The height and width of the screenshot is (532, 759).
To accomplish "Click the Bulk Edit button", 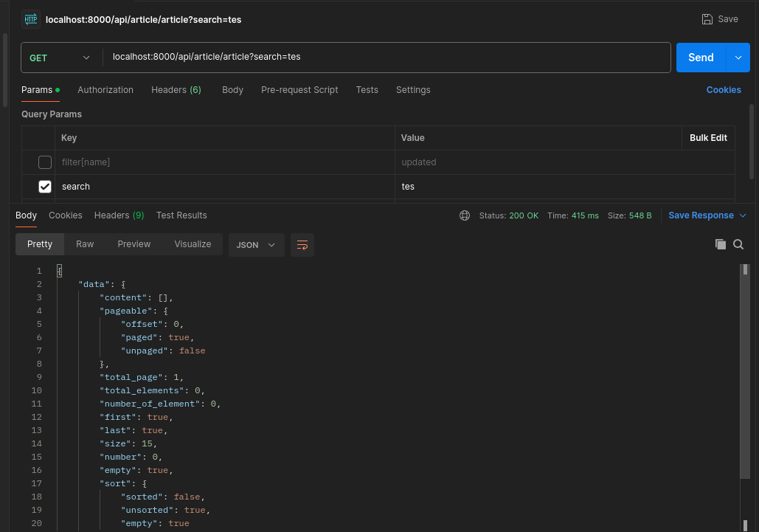I will click(708, 138).
